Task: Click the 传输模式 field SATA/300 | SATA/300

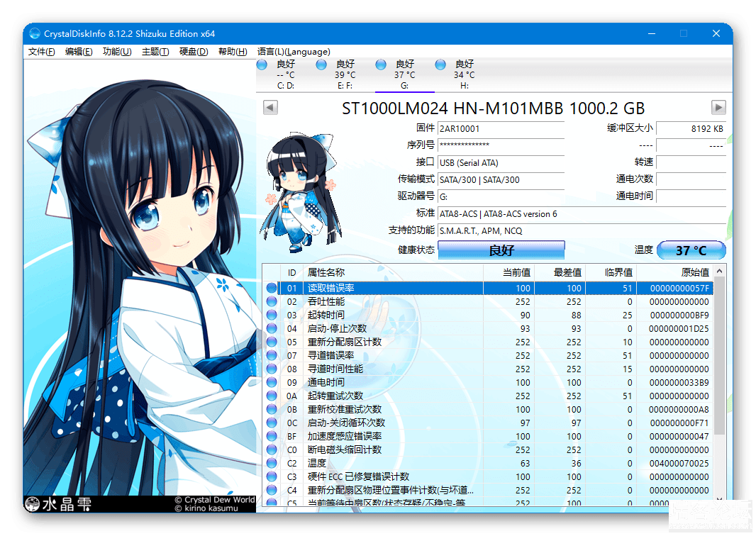Action: click(501, 180)
